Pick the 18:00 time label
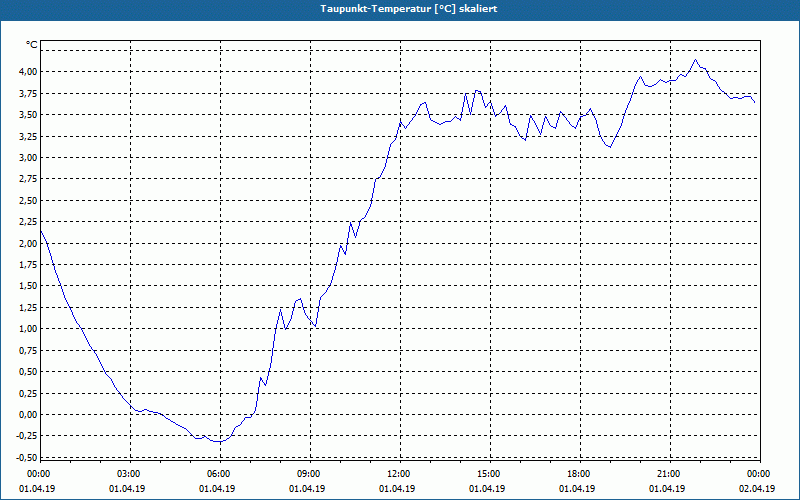The image size is (800, 500). (579, 474)
